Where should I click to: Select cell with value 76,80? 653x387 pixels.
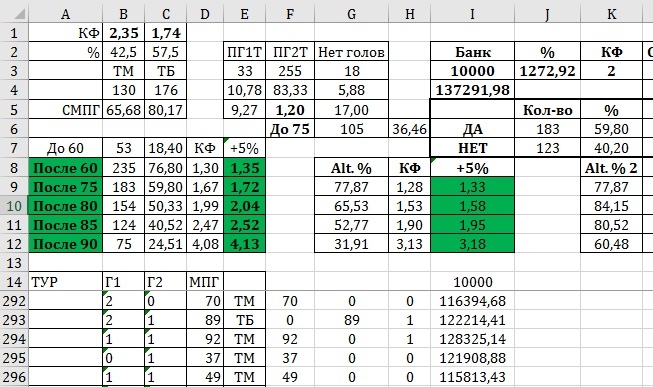pyautogui.click(x=166, y=167)
